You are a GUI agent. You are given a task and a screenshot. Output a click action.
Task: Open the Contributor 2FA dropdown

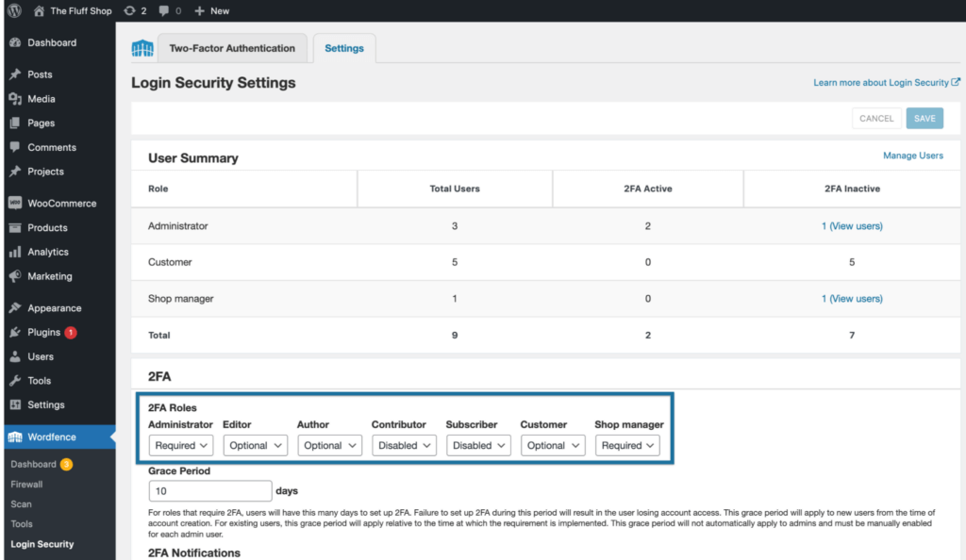click(x=404, y=445)
